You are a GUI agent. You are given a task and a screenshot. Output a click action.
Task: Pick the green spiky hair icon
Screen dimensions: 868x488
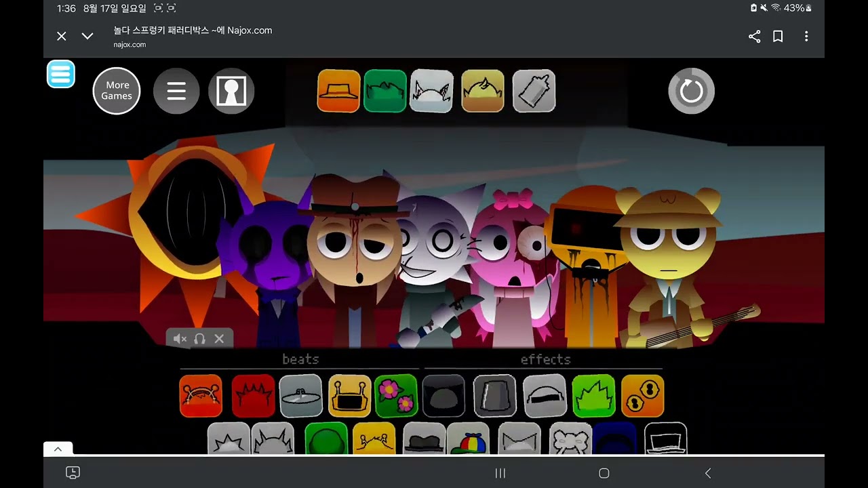click(385, 91)
